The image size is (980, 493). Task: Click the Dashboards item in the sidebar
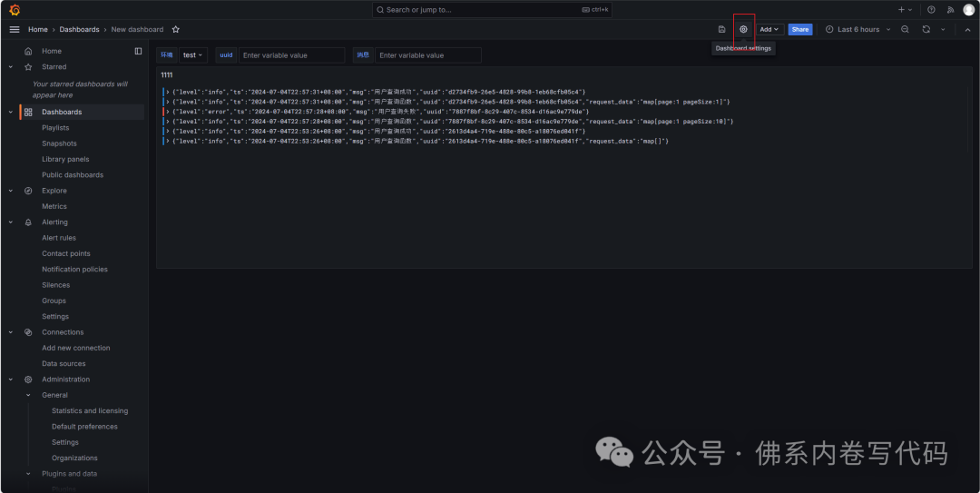(62, 112)
